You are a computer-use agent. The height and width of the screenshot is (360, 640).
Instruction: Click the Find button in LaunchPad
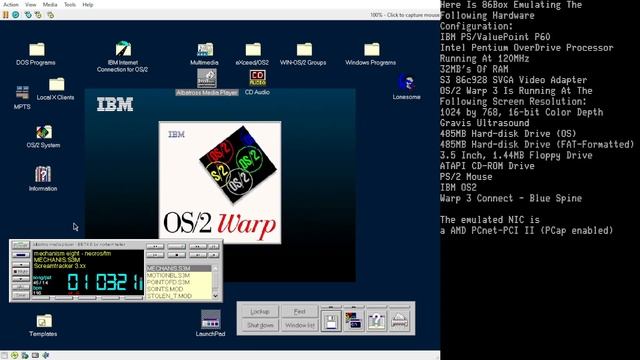point(300,311)
